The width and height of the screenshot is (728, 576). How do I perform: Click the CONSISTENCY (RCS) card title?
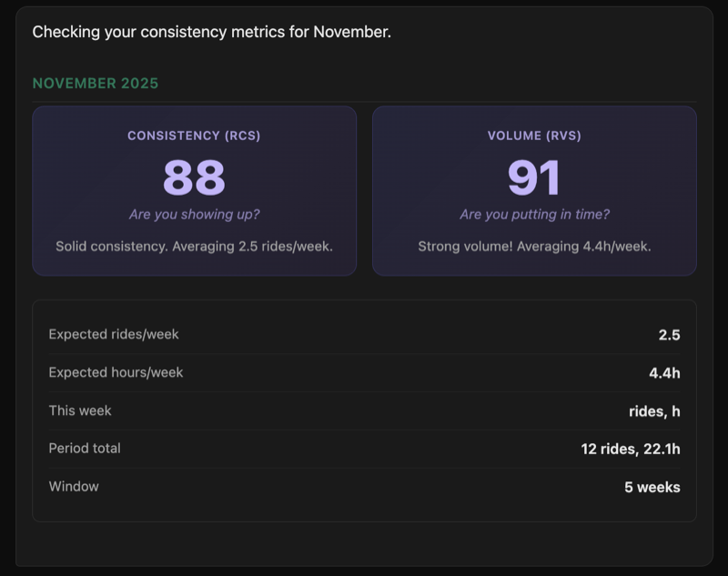pos(194,136)
